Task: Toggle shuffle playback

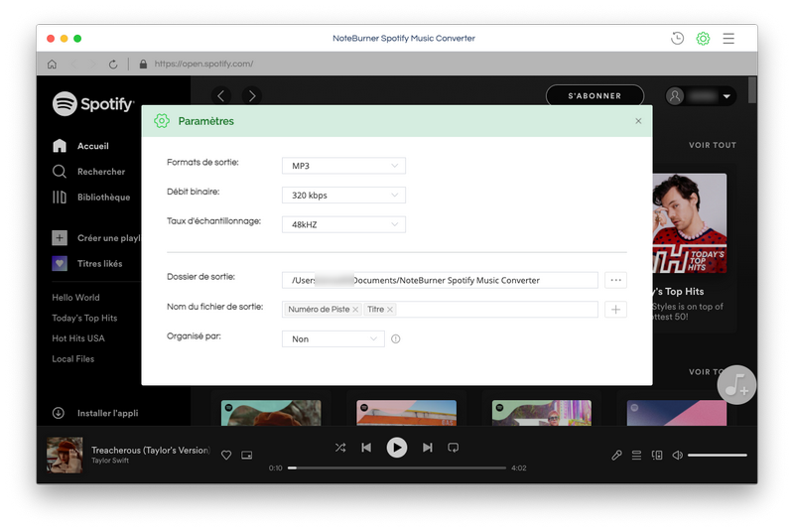Action: (340, 448)
